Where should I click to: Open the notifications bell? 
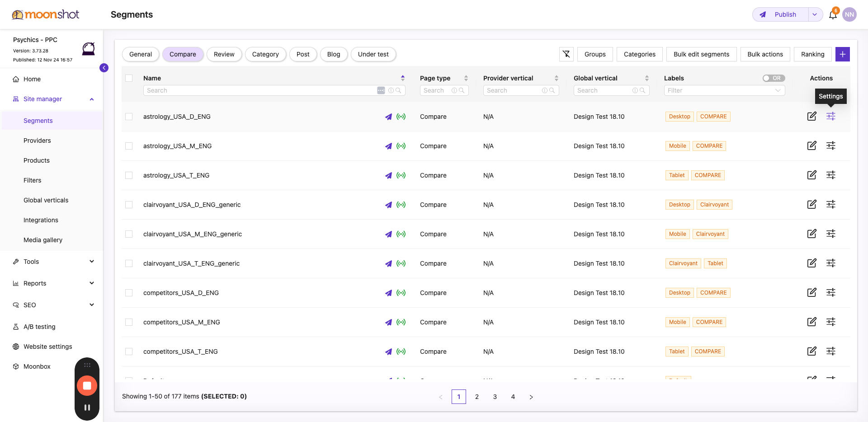click(833, 14)
